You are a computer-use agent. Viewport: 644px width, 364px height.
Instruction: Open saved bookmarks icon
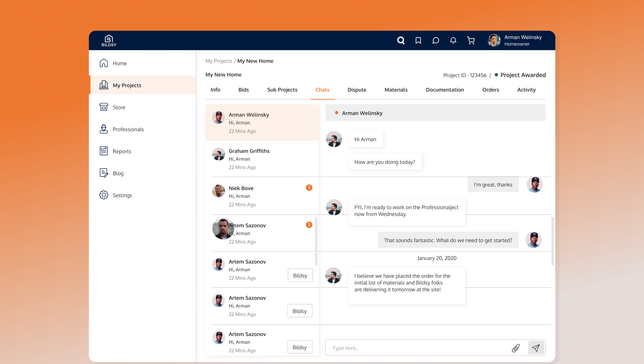(x=418, y=41)
